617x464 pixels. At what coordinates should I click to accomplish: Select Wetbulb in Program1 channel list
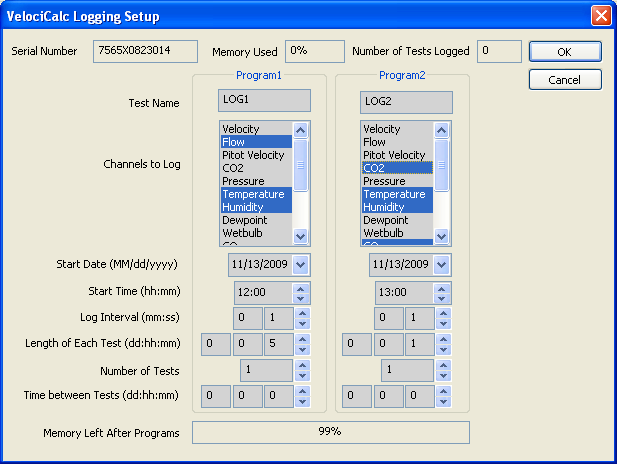pyautogui.click(x=256, y=233)
